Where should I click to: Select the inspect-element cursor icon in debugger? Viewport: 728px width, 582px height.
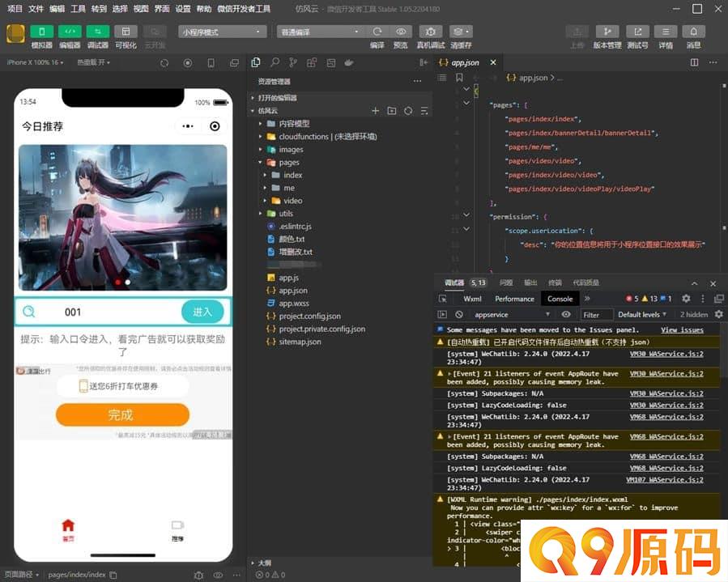click(442, 299)
